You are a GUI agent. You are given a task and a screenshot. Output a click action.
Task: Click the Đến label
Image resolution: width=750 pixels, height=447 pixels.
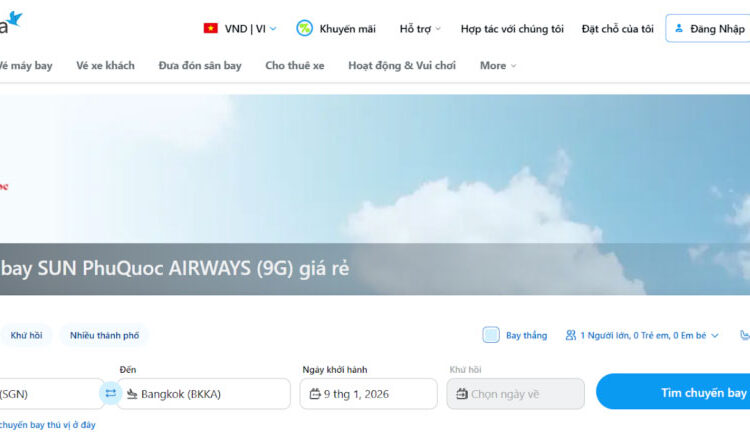pyautogui.click(x=128, y=370)
